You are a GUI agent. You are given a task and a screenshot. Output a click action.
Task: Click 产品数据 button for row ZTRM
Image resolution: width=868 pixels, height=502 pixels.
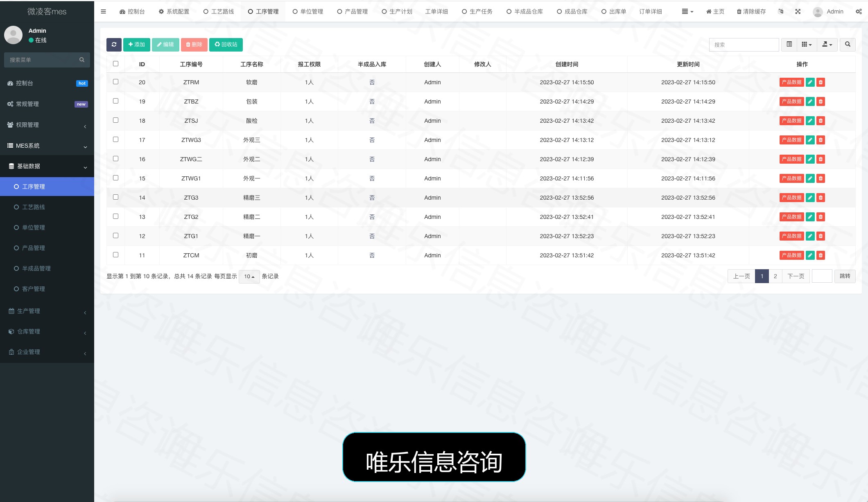791,82
